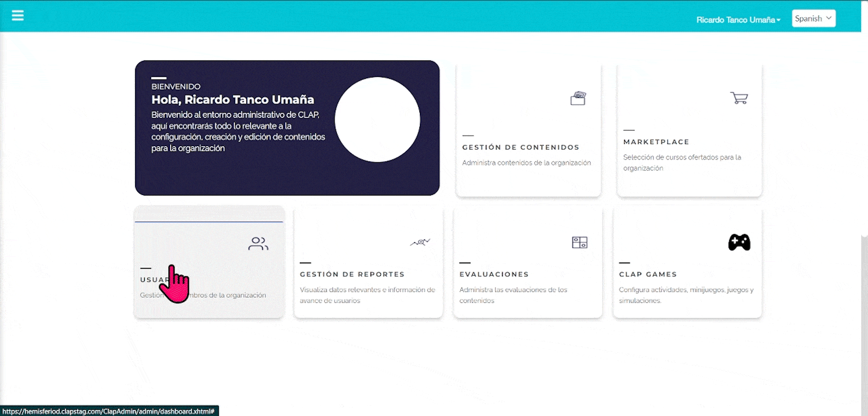This screenshot has height=416, width=868.
Task: Click the Usuarios people icon
Action: [x=258, y=244]
